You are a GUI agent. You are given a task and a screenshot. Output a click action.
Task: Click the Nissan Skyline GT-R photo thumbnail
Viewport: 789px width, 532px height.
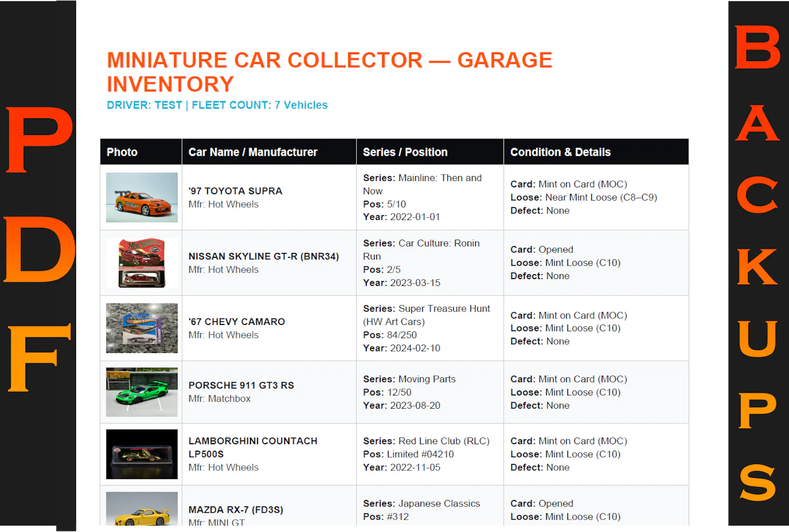pos(142,263)
